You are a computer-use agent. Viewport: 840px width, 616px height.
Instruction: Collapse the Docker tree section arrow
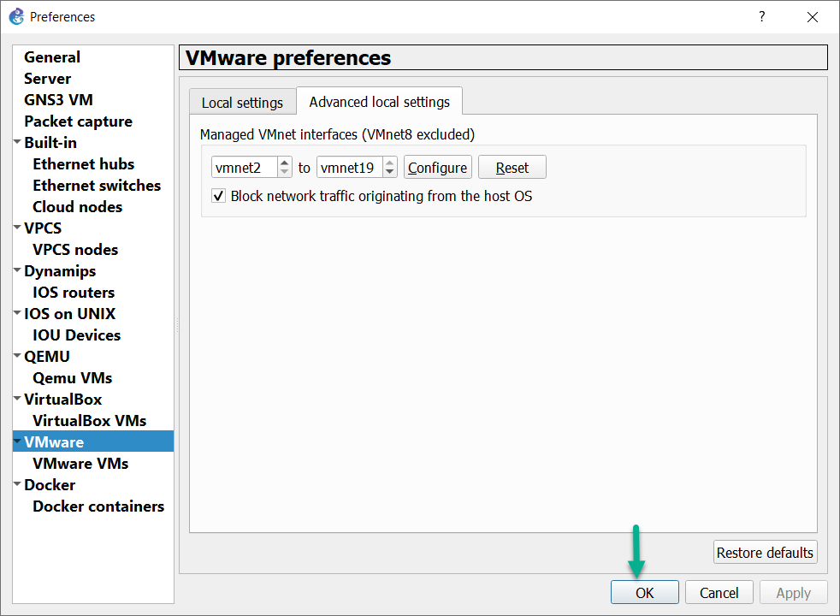point(17,484)
